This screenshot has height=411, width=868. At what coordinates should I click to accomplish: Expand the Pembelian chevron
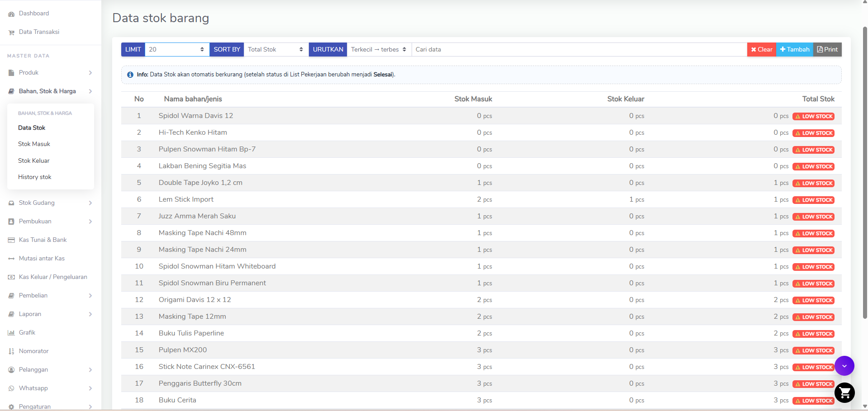90,296
